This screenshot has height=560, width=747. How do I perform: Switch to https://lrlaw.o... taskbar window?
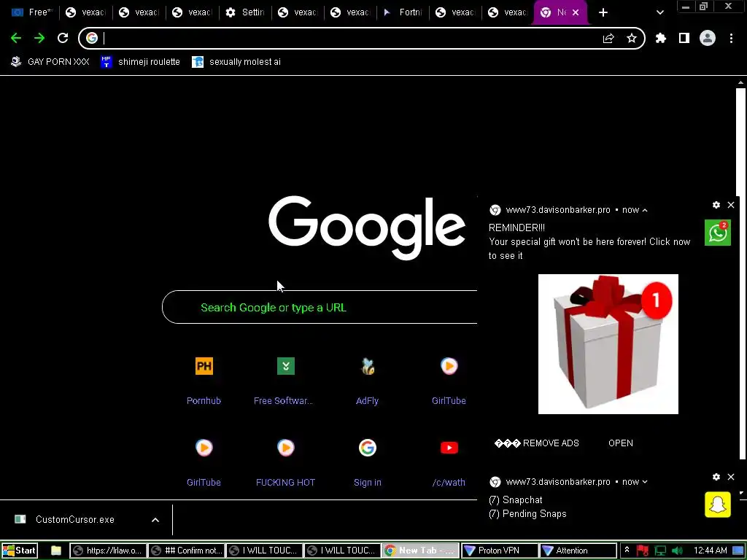(108, 551)
